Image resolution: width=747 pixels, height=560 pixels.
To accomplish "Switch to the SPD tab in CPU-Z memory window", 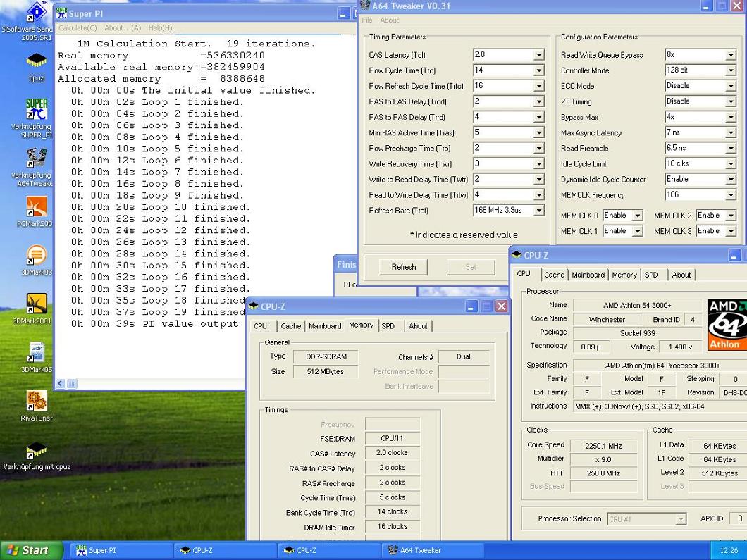I will click(x=388, y=326).
